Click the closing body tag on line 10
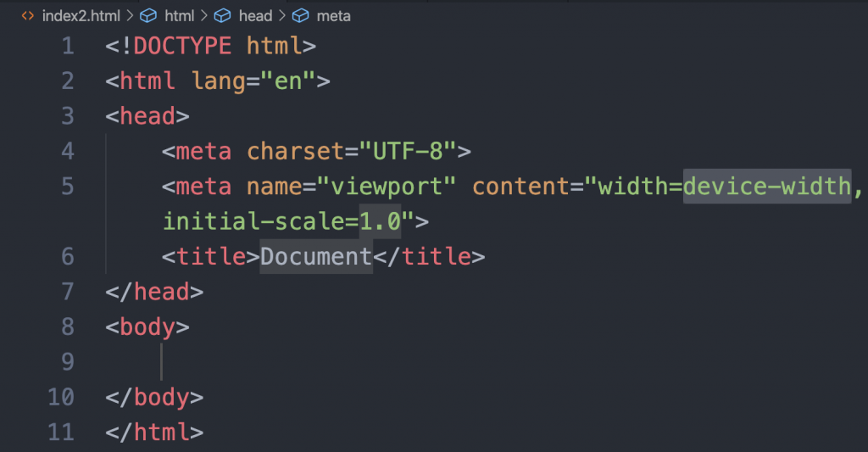 coord(154,398)
